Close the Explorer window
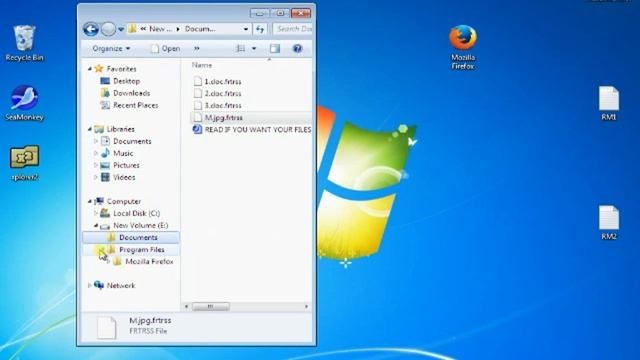 click(x=301, y=13)
